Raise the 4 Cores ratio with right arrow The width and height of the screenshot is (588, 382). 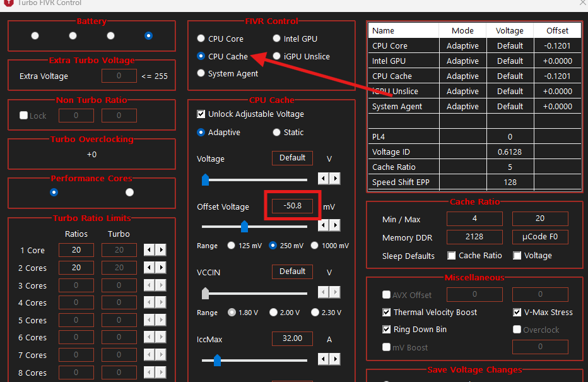161,302
